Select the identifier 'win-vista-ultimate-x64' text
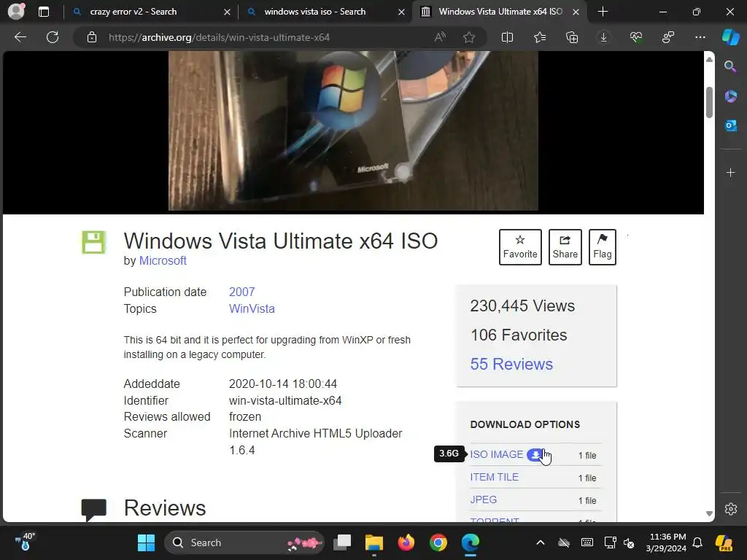Screen dimensions: 747x560 pos(285,401)
